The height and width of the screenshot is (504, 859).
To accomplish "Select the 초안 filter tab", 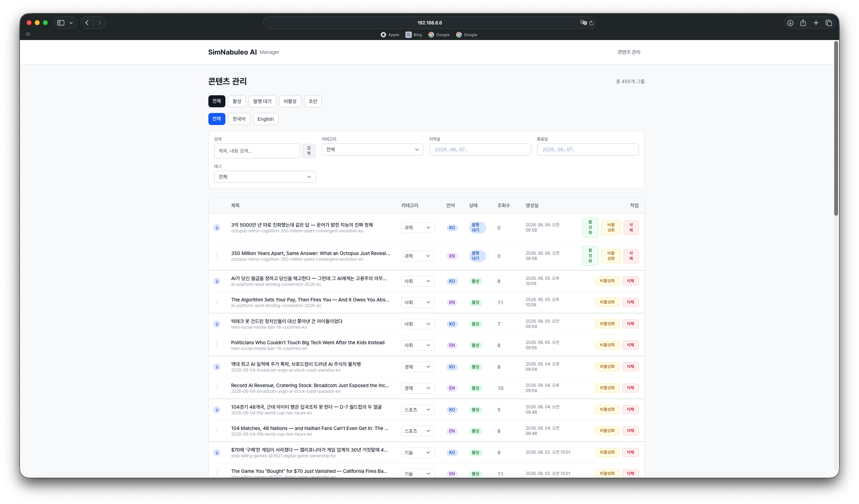I will pyautogui.click(x=313, y=101).
